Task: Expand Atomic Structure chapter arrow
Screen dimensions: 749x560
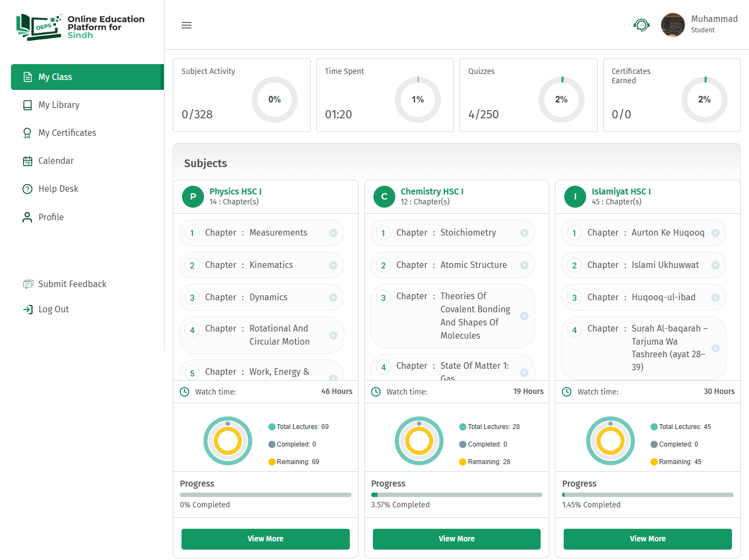Action: point(524,265)
